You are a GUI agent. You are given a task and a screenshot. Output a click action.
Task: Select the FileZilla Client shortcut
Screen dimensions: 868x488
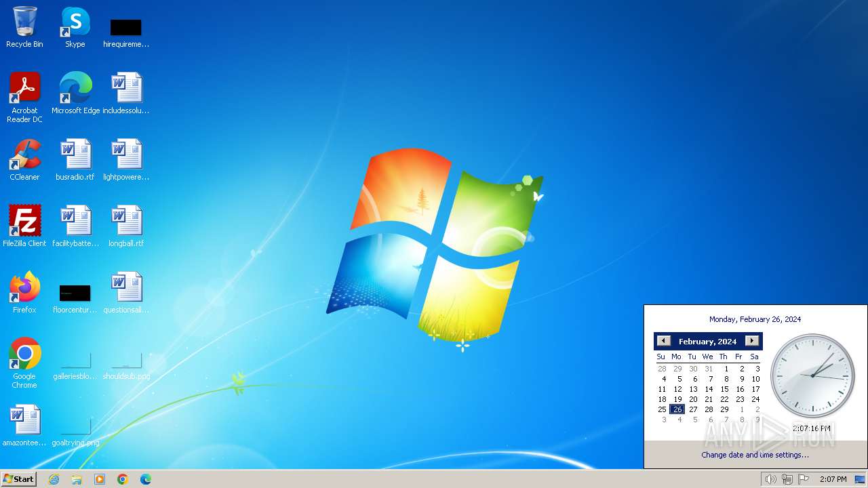[x=24, y=226]
